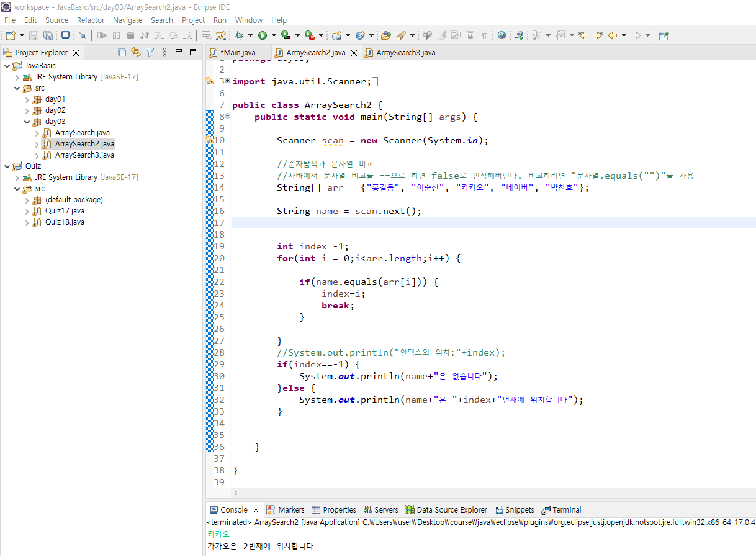This screenshot has height=556, width=756.
Task: Toggle Mark Occurrences in toolbar
Action: point(441,35)
